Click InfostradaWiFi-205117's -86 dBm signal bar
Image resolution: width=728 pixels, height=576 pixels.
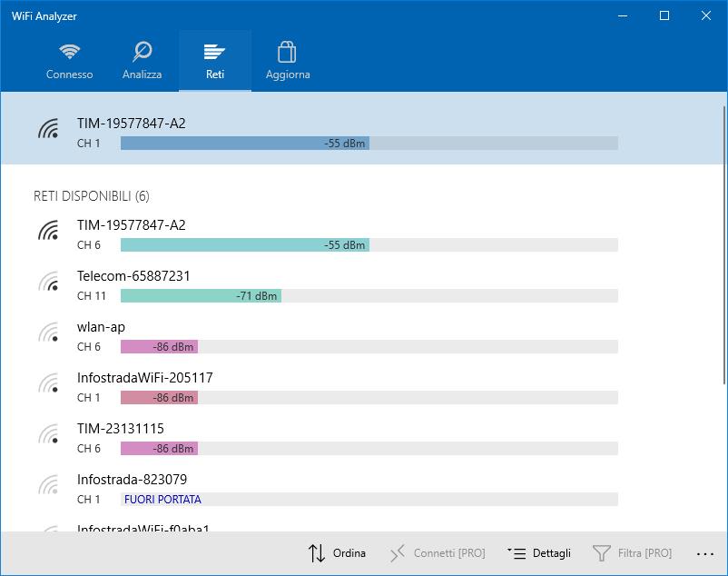(159, 398)
